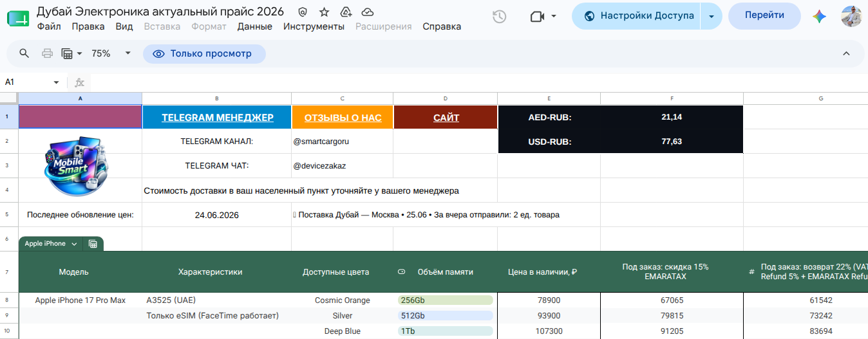Click the @smartcargoru cell
This screenshot has width=868, height=339.
[x=342, y=142]
